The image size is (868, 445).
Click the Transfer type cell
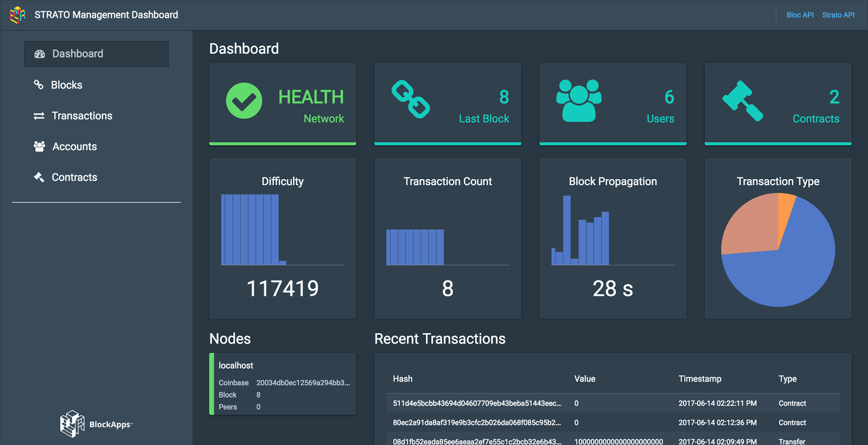pyautogui.click(x=792, y=442)
